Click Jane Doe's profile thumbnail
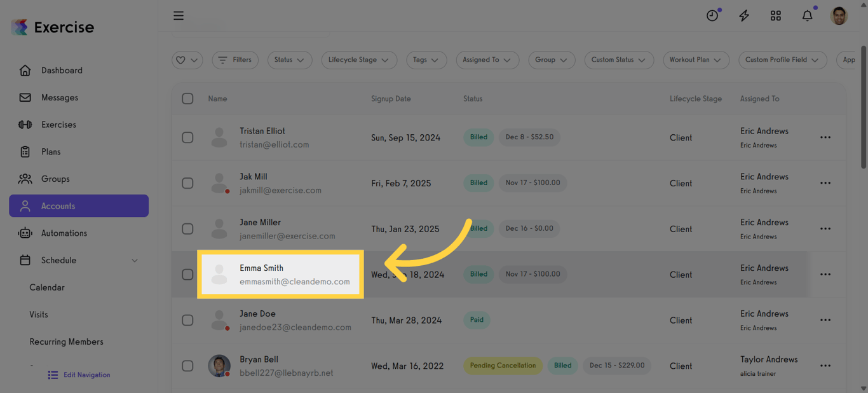The height and width of the screenshot is (393, 868). 219,320
